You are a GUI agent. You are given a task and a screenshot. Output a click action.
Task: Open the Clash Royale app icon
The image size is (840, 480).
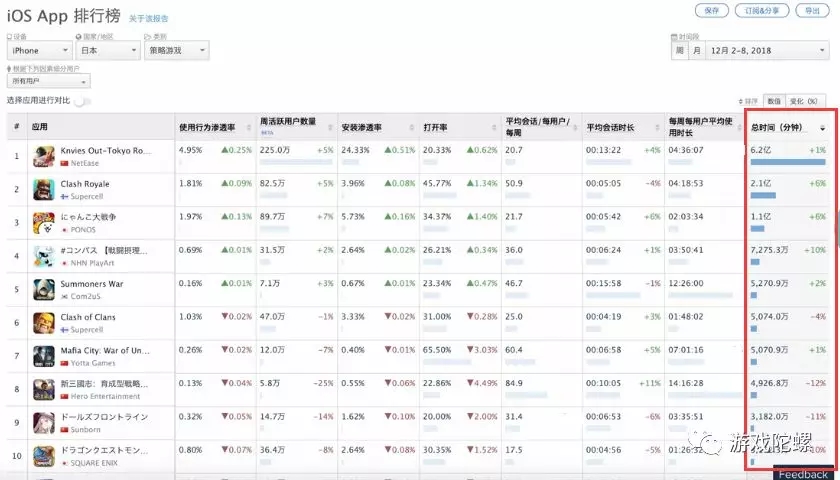[x=44, y=190]
